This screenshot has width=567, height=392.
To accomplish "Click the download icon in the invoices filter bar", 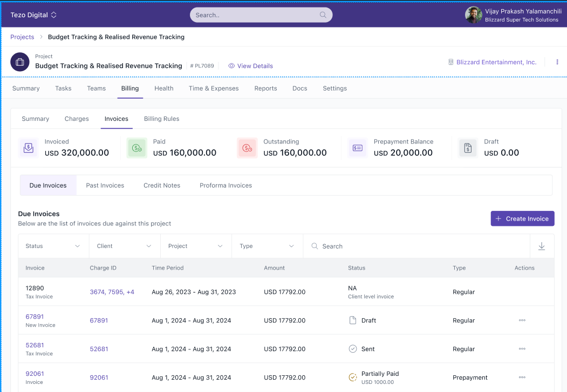I will 542,246.
